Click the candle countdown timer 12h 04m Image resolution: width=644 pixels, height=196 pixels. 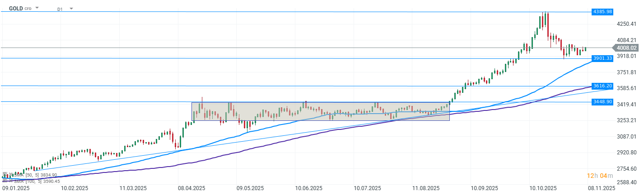(x=599, y=176)
